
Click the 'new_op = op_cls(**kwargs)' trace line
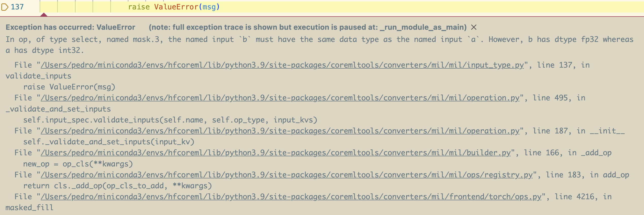pos(78,164)
